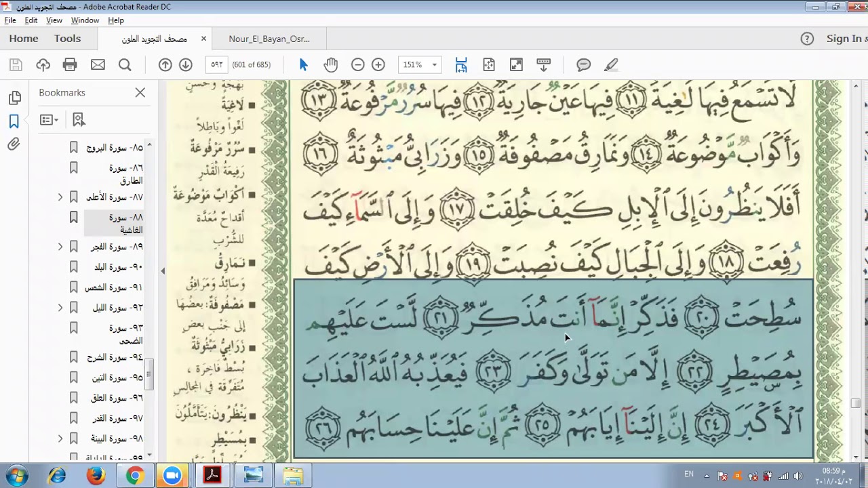Image resolution: width=868 pixels, height=488 pixels.
Task: Go to previous page arrow
Action: pyautogui.click(x=165, y=64)
